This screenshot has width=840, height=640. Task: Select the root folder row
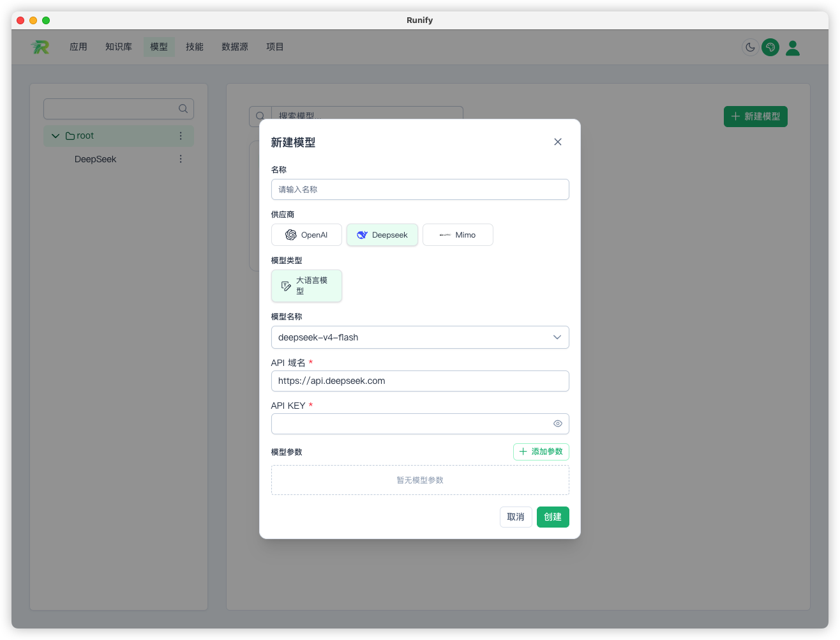(x=119, y=136)
